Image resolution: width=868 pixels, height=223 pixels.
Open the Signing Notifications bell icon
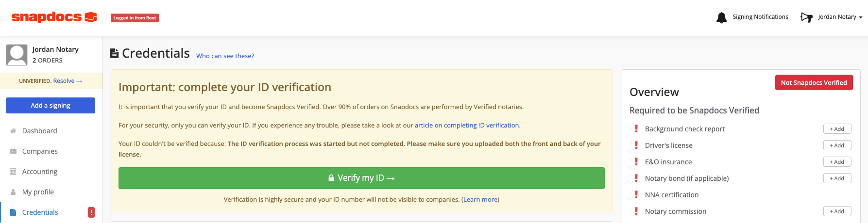coord(721,17)
